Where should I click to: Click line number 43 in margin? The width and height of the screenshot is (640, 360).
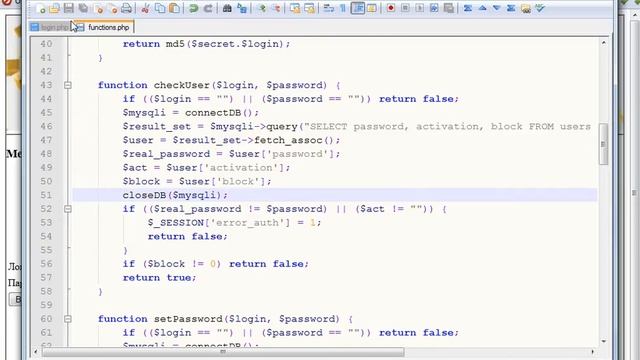[x=46, y=85]
